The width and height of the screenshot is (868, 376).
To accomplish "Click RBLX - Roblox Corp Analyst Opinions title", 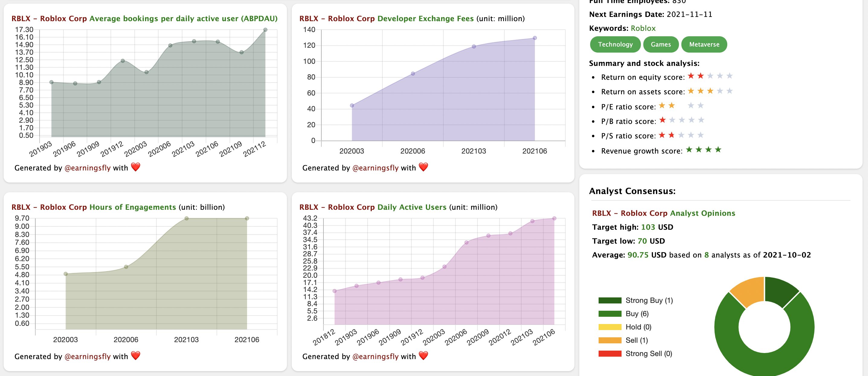I will [664, 213].
